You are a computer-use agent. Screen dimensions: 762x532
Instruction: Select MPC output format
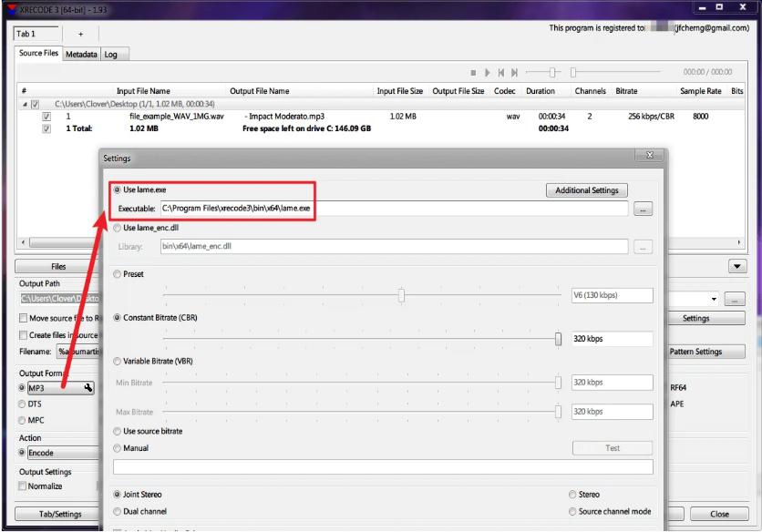pos(22,421)
